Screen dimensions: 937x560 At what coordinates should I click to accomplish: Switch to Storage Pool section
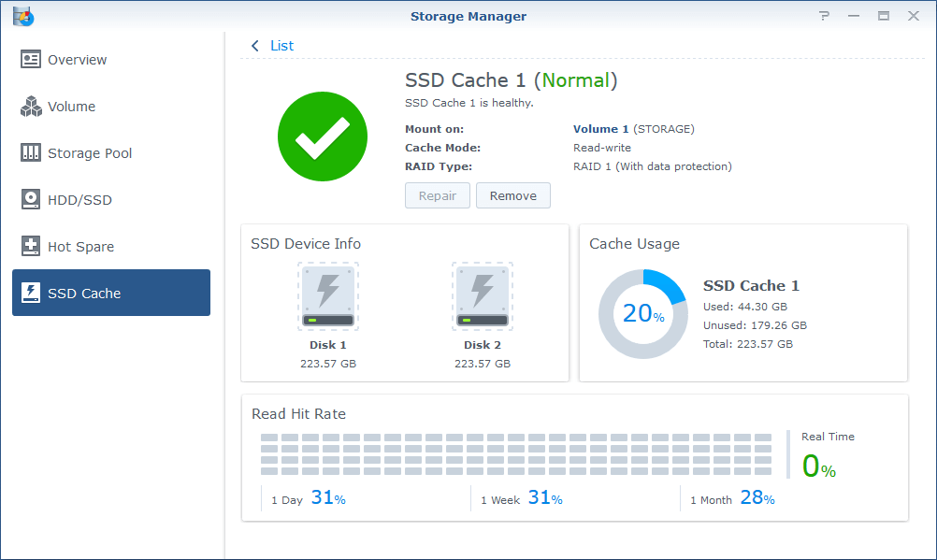(x=111, y=153)
